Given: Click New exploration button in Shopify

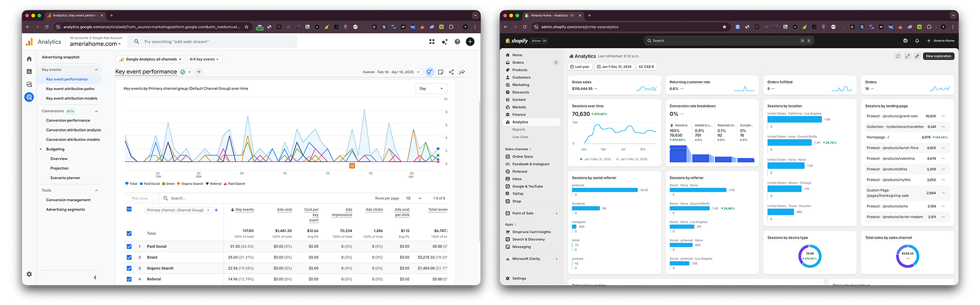Looking at the screenshot, I should click(939, 56).
